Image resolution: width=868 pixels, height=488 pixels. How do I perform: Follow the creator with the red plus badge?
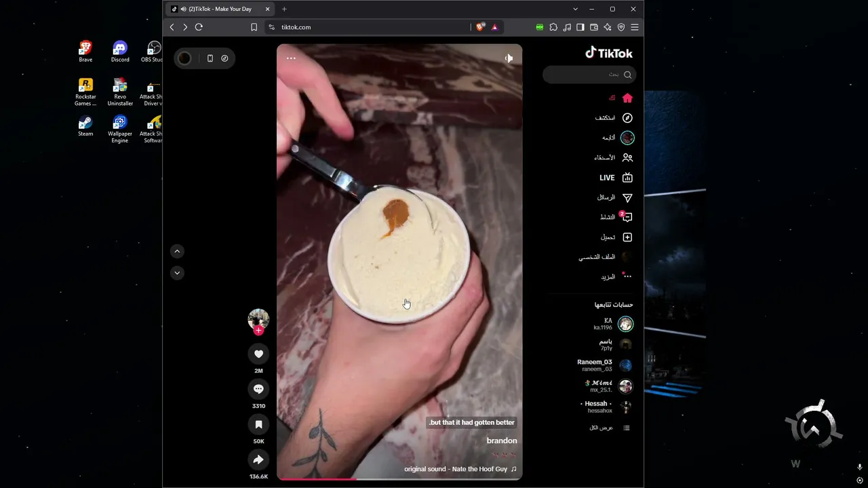point(258,331)
